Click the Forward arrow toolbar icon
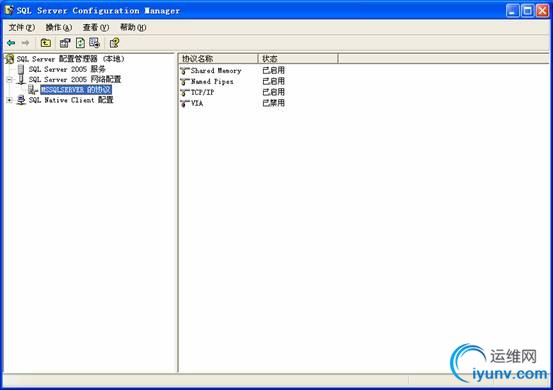This screenshot has width=553, height=390. pos(25,43)
